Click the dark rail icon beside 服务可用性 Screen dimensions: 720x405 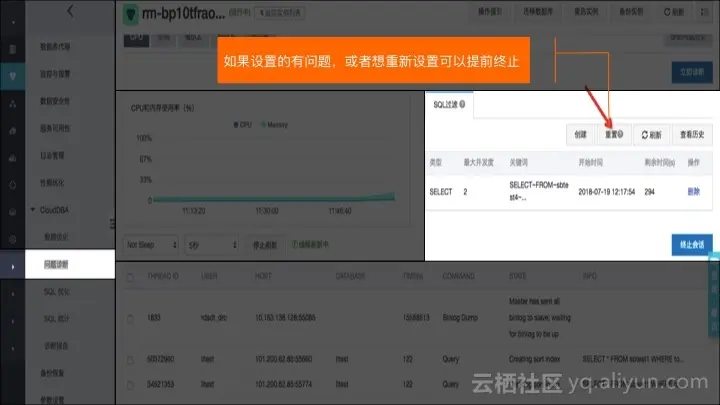(x=12, y=130)
